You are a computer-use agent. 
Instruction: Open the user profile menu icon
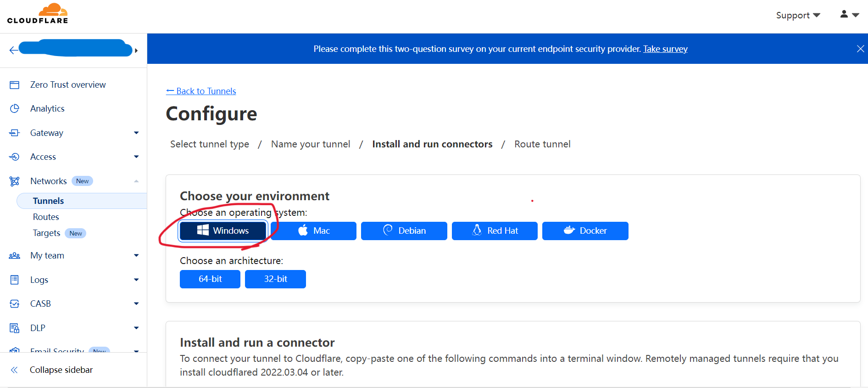[849, 15]
